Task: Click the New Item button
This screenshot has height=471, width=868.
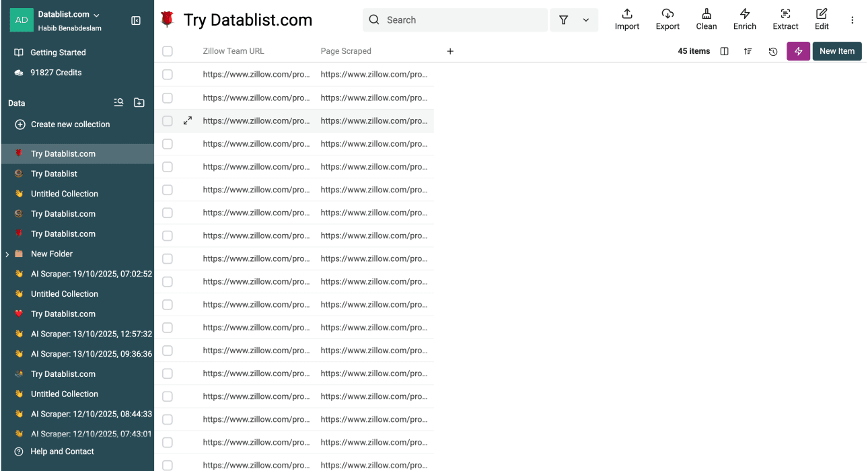Action: tap(836, 50)
